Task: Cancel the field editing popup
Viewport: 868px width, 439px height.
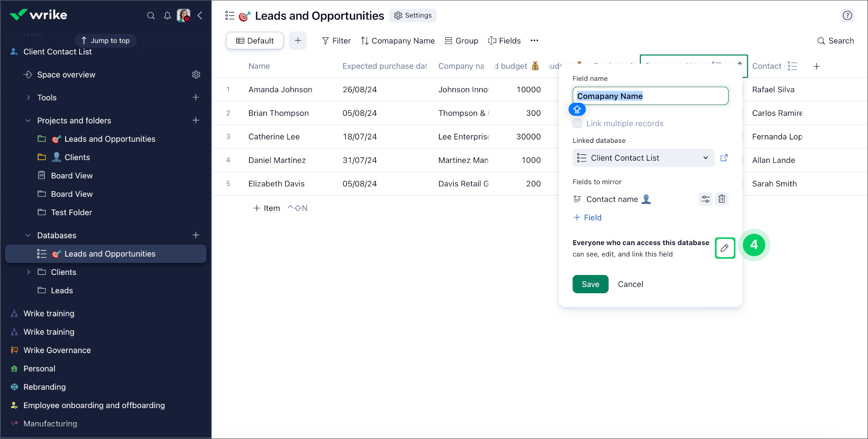Action: [630, 284]
